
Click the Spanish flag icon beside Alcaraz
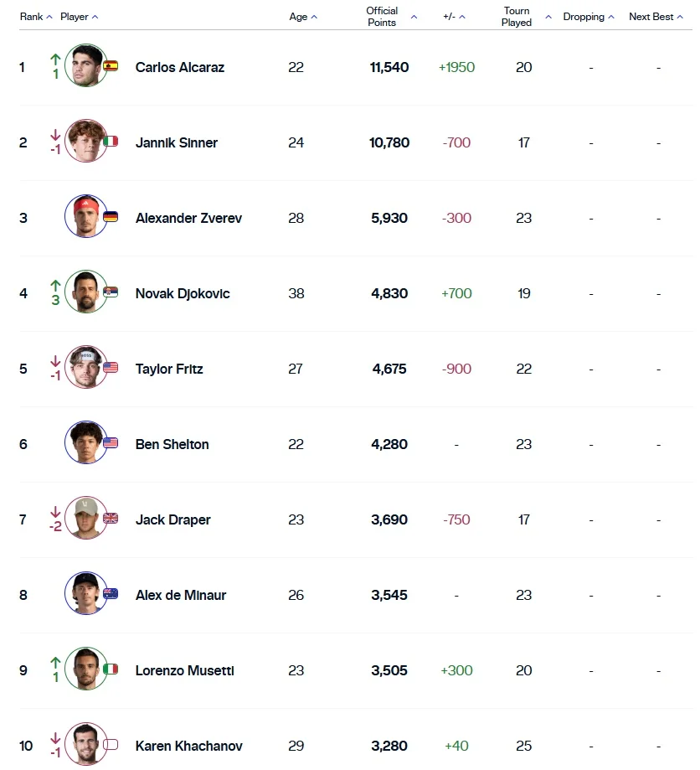pos(111,66)
